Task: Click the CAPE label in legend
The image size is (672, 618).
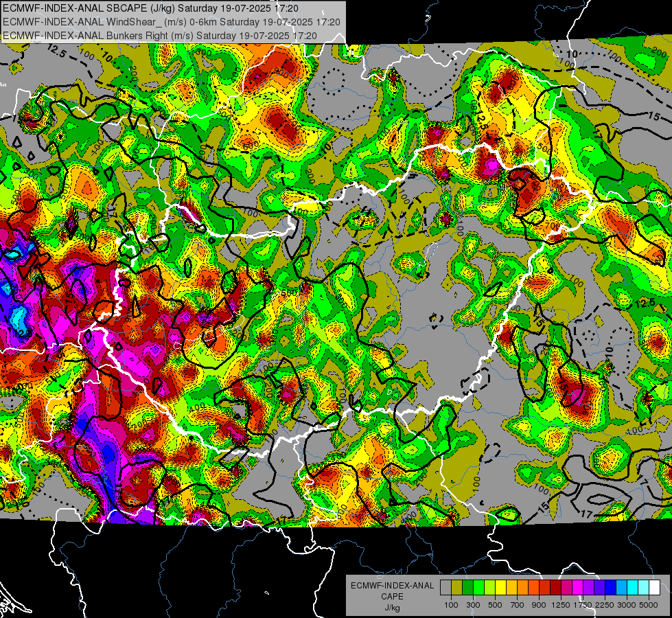Action: tap(392, 596)
